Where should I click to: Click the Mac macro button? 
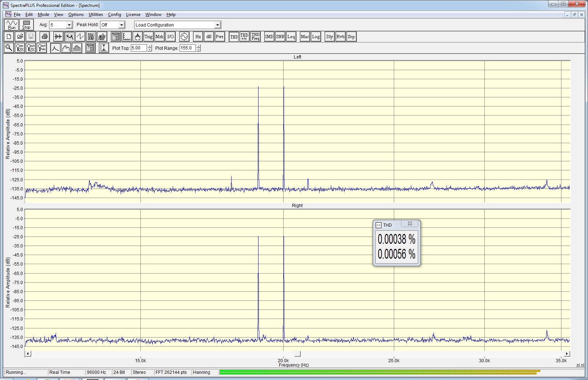[x=305, y=37]
